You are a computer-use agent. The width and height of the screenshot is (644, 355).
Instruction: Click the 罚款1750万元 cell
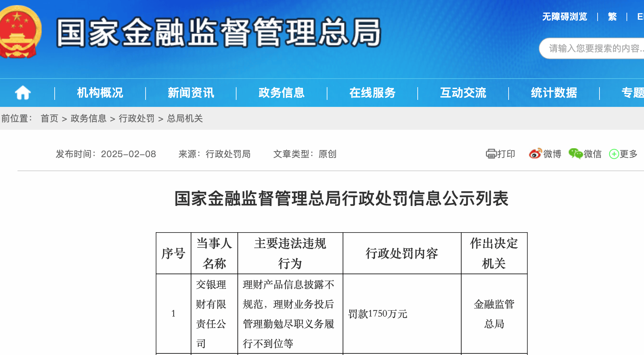(402, 314)
